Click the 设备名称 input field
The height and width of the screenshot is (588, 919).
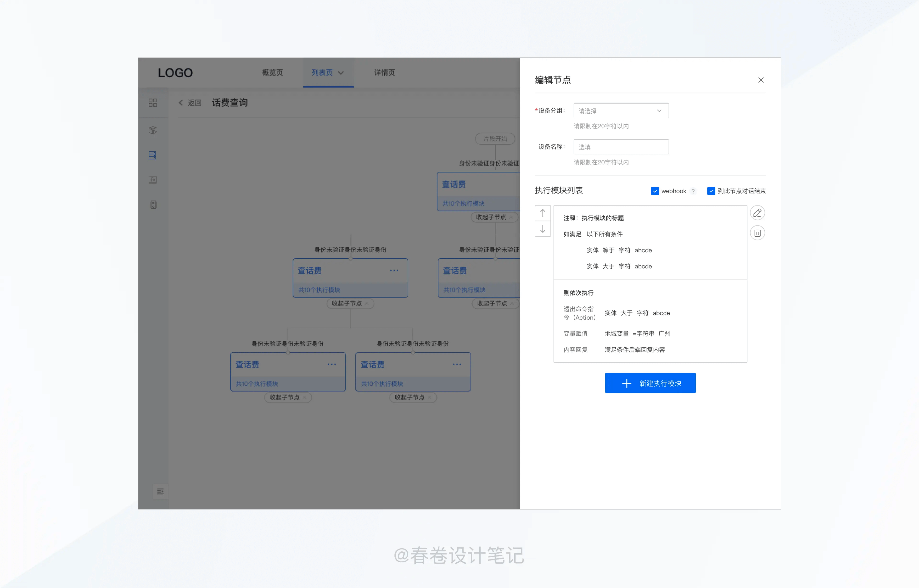pyautogui.click(x=621, y=147)
